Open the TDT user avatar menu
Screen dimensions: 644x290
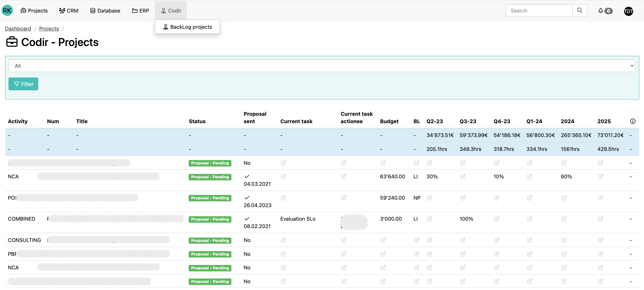click(x=628, y=11)
